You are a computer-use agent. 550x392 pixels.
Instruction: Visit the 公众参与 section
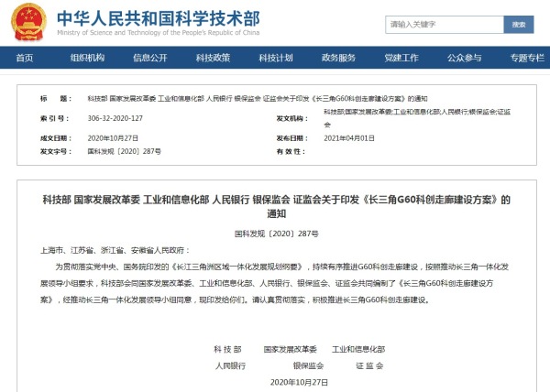464,58
